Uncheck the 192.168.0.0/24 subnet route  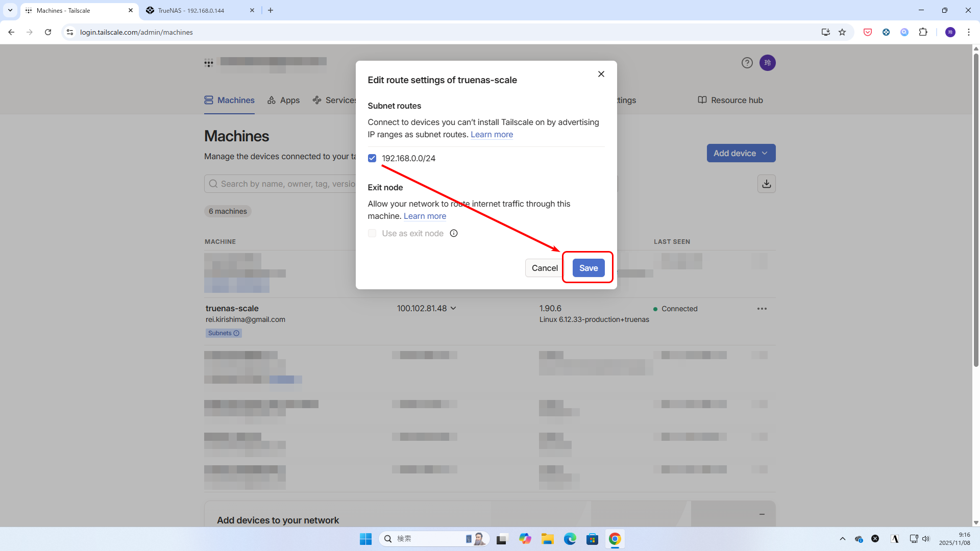click(x=372, y=158)
